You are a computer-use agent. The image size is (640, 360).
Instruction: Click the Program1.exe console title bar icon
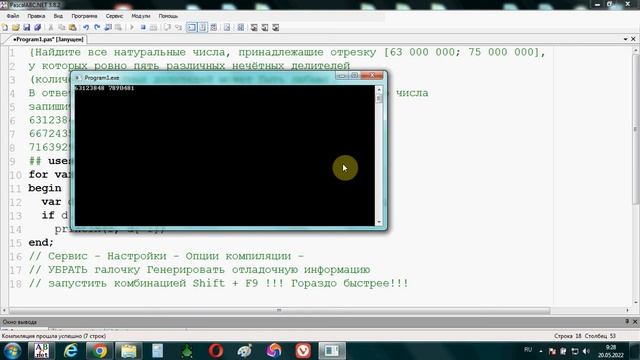(x=78, y=78)
